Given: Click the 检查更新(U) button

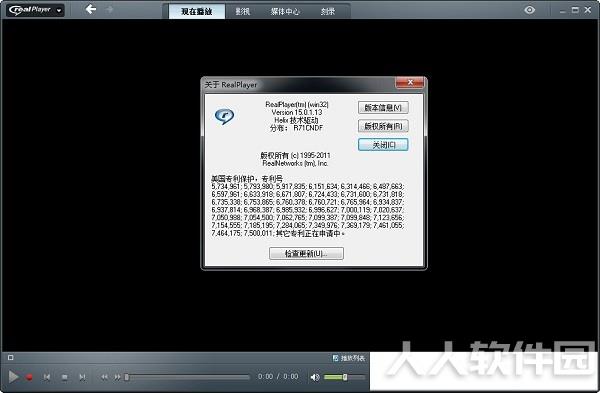Looking at the screenshot, I should [306, 253].
